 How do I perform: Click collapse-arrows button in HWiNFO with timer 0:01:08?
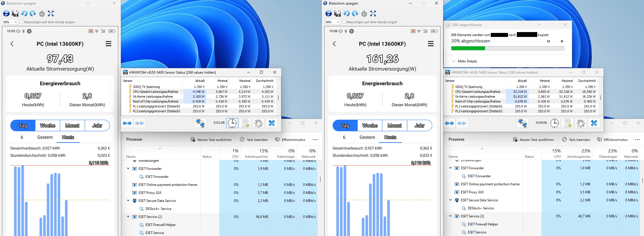(139, 123)
